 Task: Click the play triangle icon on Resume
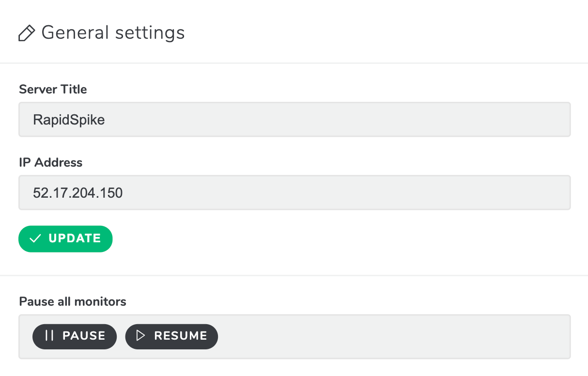140,336
